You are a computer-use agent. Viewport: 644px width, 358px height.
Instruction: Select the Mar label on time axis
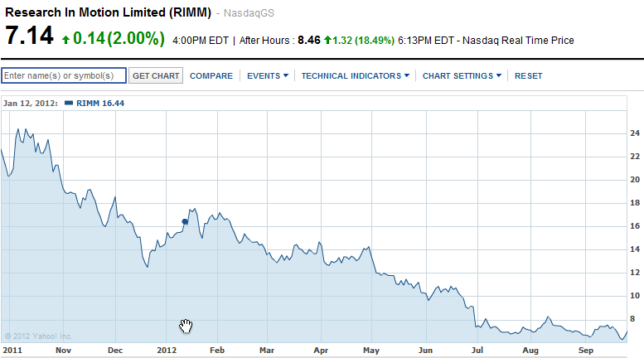pyautogui.click(x=267, y=351)
